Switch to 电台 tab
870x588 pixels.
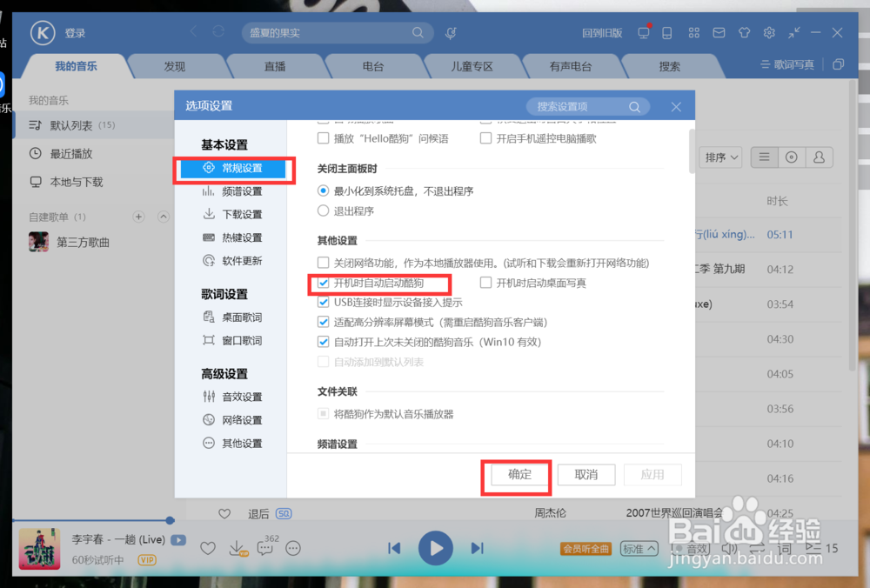pyautogui.click(x=373, y=67)
